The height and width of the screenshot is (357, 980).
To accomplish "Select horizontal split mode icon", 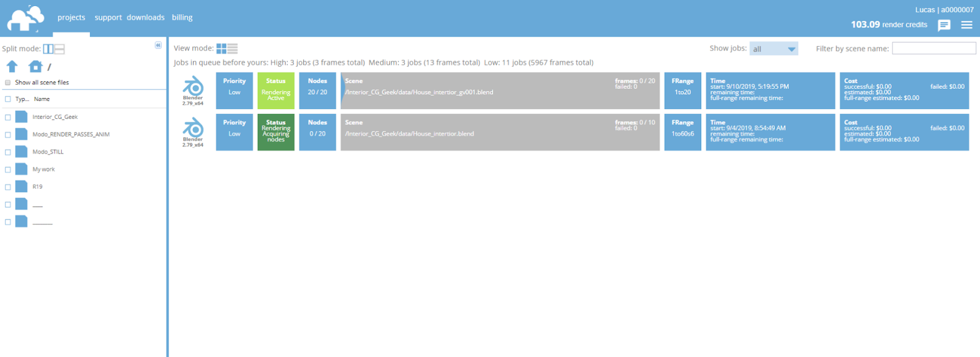I will [59, 49].
